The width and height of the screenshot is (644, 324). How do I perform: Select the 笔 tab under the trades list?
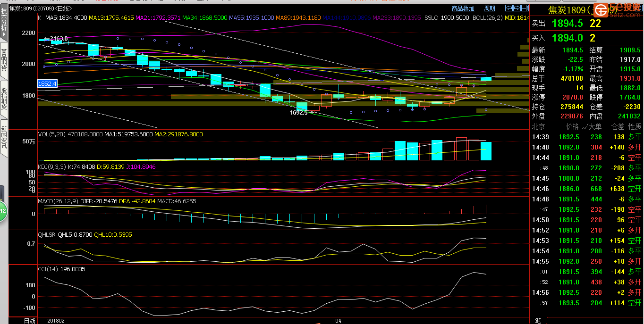pyautogui.click(x=538, y=320)
